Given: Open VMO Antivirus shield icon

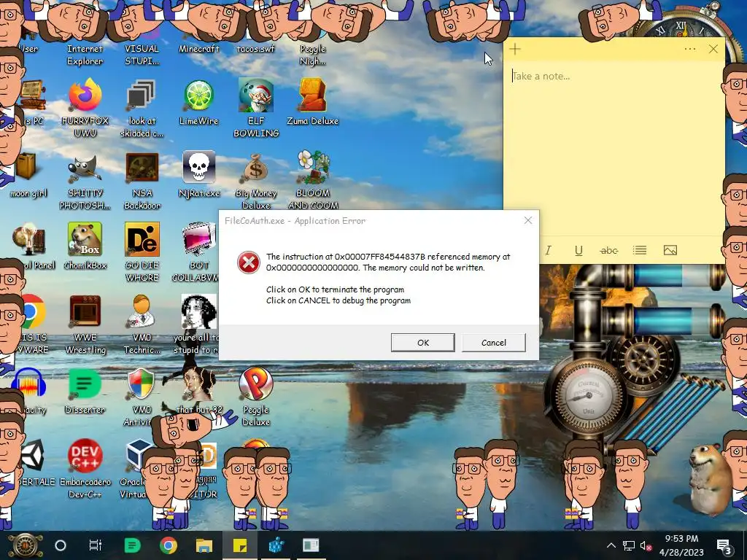Looking at the screenshot, I should 142,384.
